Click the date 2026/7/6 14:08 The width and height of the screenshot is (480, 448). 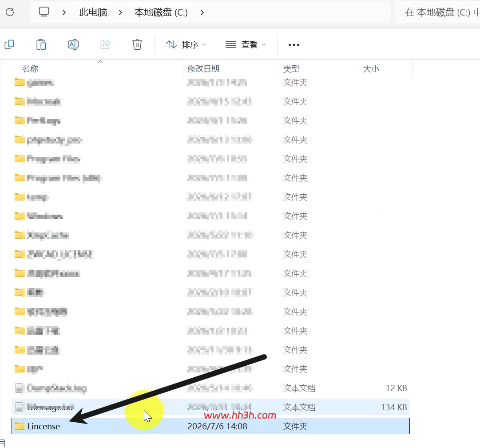pyautogui.click(x=217, y=426)
